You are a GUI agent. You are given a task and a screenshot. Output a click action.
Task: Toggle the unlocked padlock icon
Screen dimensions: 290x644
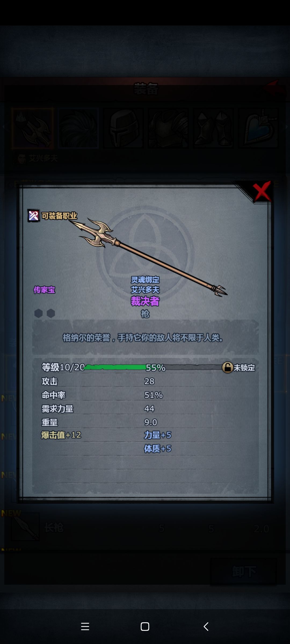point(227,367)
